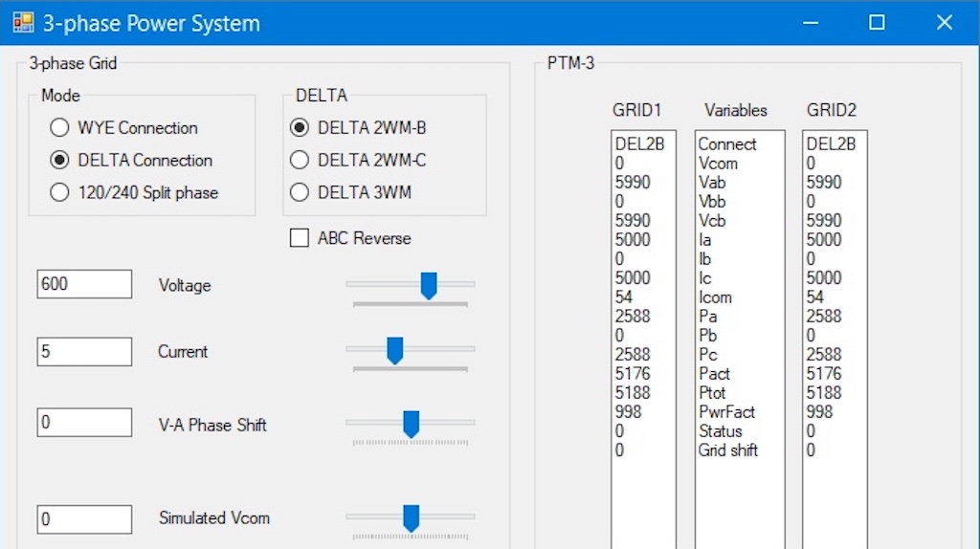Click the 3-phase Power System app icon
Viewport: 980px width, 549px height.
pos(23,22)
